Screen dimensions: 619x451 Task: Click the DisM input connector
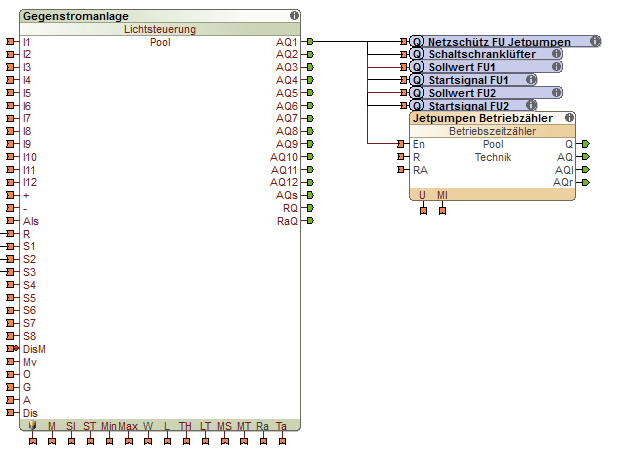11,349
